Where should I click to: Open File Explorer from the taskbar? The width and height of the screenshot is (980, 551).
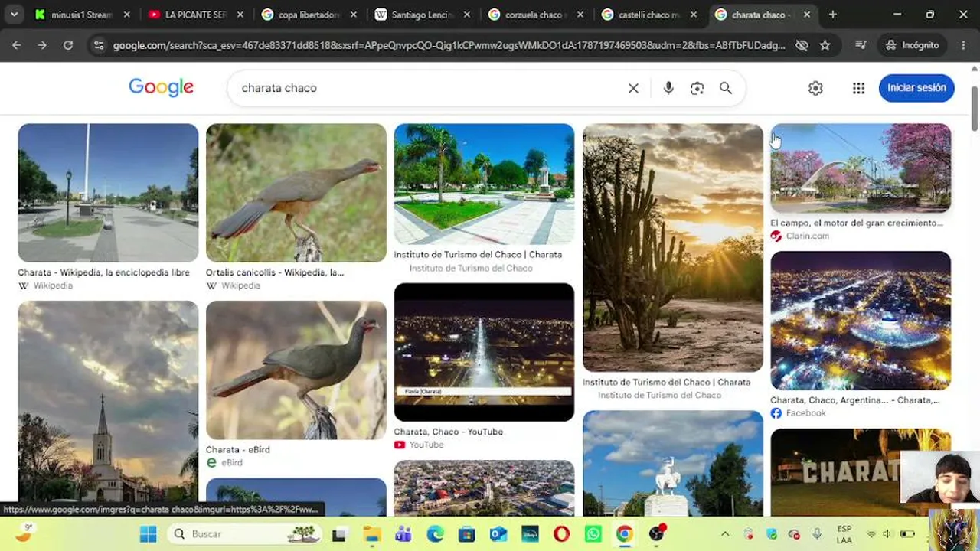point(371,534)
